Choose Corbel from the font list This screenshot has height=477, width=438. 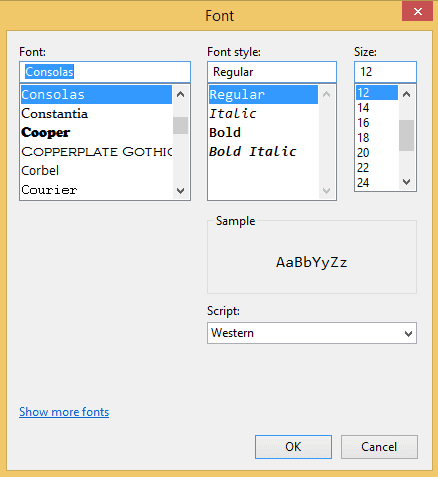(x=96, y=171)
